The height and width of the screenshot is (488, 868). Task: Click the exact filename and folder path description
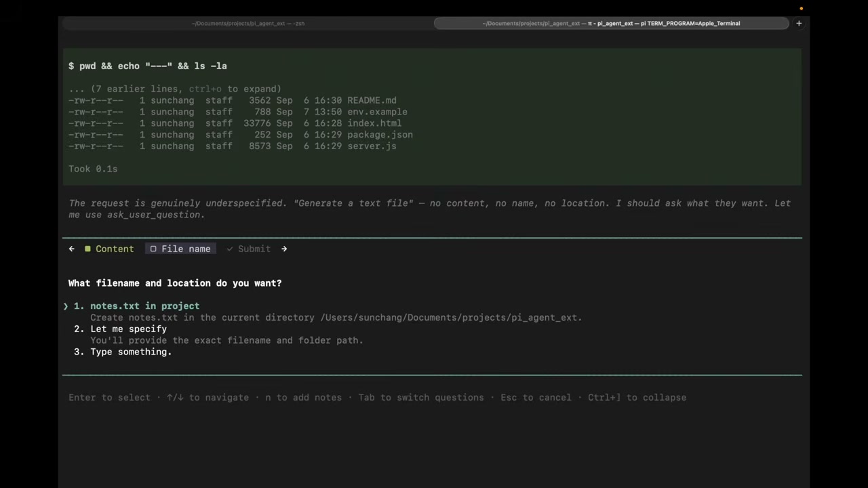click(226, 340)
